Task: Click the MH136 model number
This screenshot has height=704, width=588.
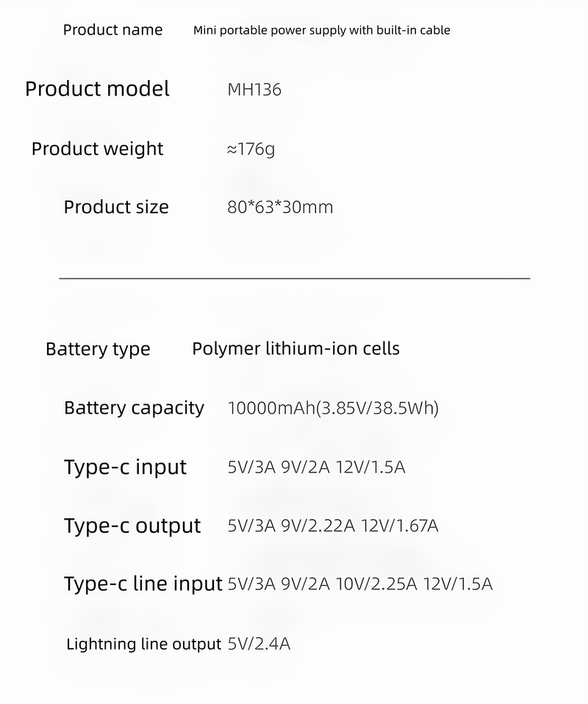Action: click(254, 90)
